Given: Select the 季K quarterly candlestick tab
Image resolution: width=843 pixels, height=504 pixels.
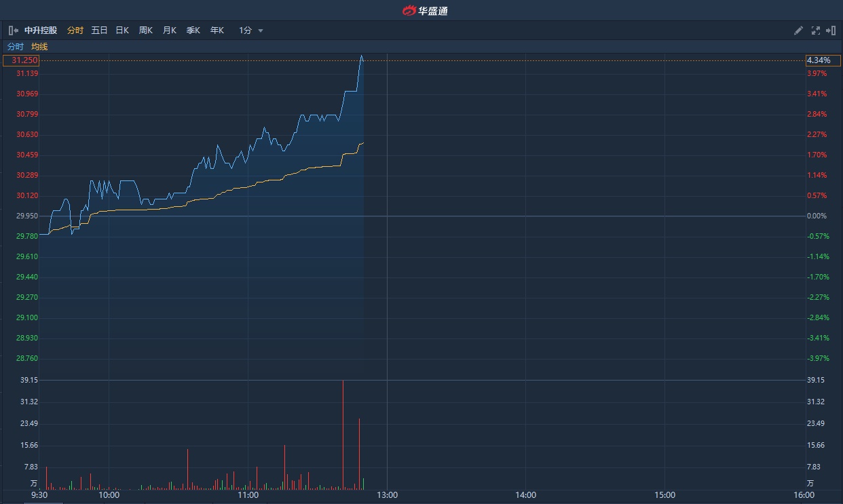Looking at the screenshot, I should point(193,31).
